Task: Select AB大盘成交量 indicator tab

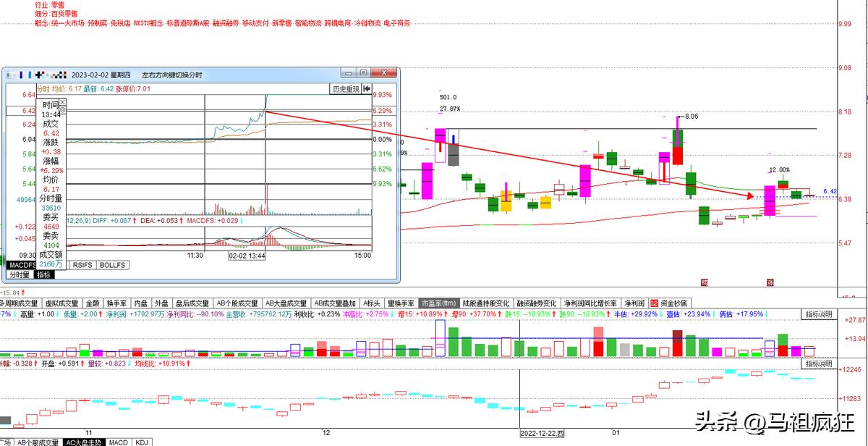Action: pyautogui.click(x=286, y=303)
